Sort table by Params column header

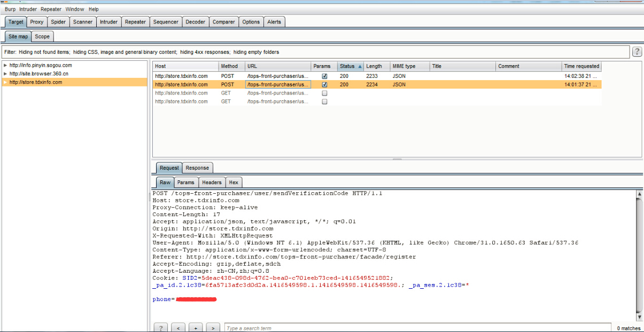(x=324, y=66)
